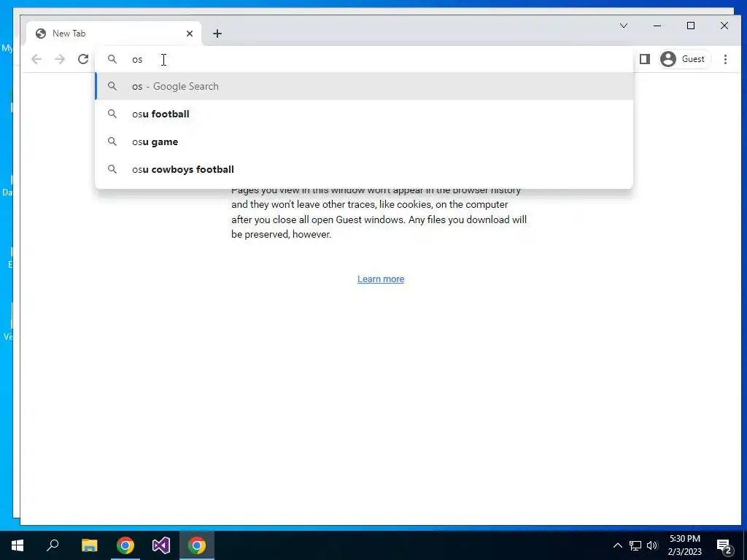The image size is (747, 560).
Task: Minimize the Chrome window
Action: coord(657,26)
